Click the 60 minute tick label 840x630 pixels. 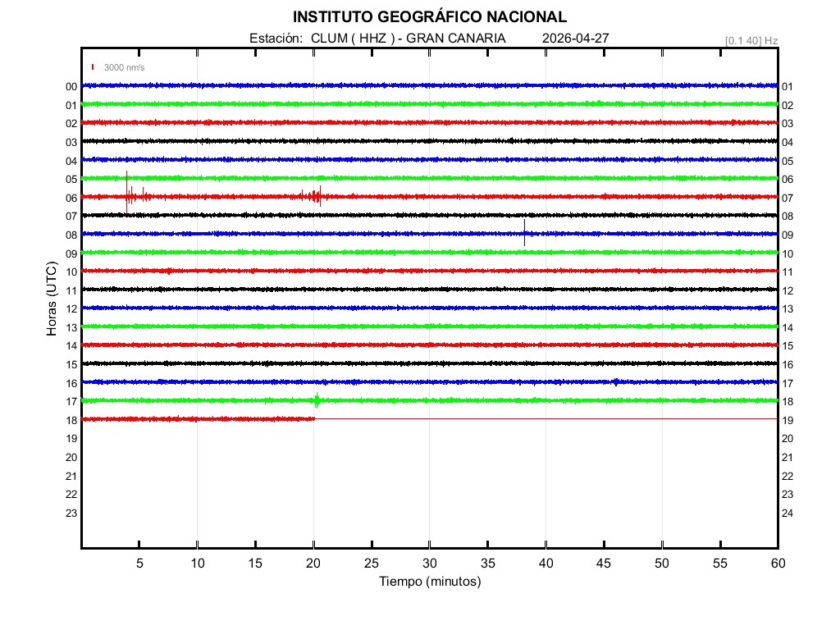coord(777,563)
